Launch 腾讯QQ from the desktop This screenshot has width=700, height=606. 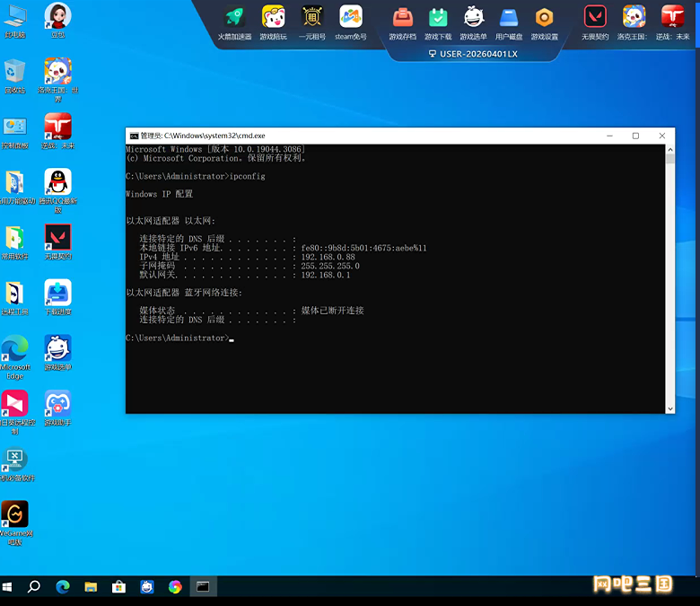[57, 182]
